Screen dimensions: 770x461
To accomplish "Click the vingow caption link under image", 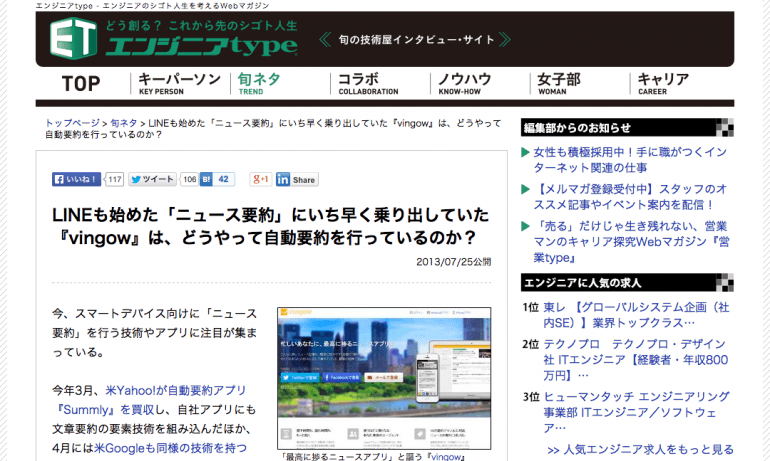I will coord(446,457).
